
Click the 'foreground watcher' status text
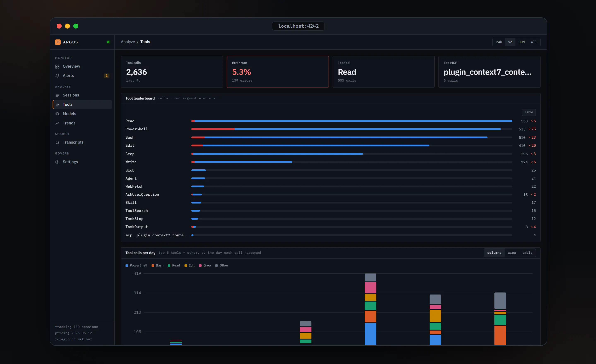pos(73,339)
